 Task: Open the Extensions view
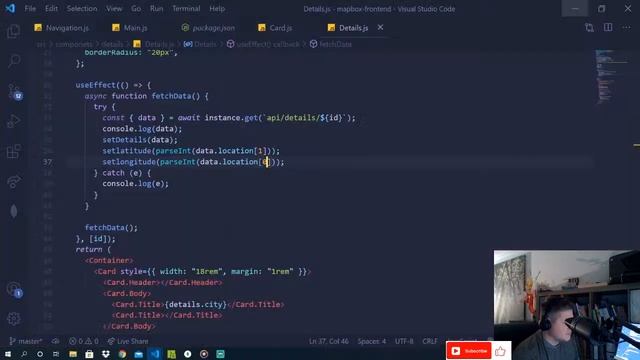pos(13,151)
